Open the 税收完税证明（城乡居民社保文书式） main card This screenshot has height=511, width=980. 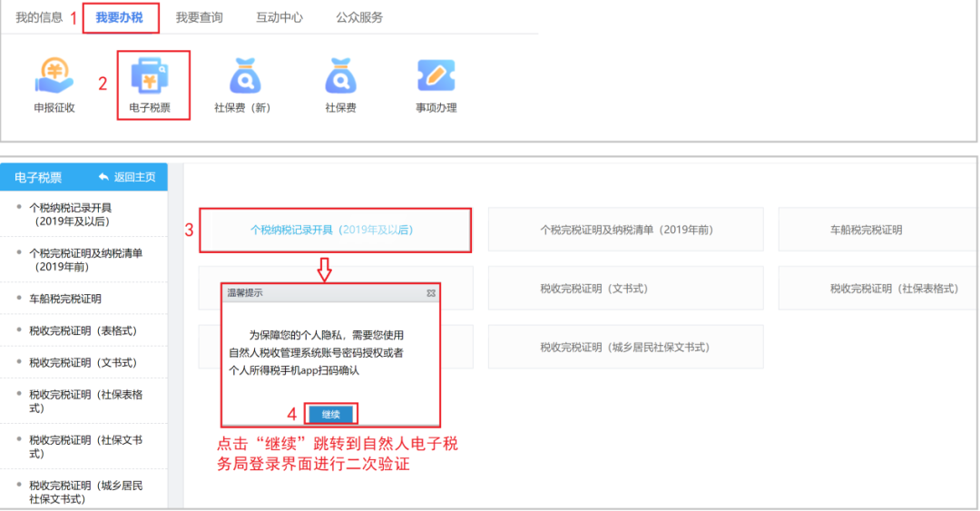click(x=625, y=347)
